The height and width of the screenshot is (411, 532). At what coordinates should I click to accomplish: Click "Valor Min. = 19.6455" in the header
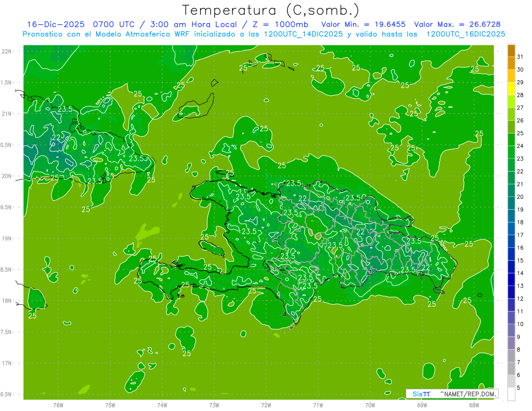pos(363,24)
